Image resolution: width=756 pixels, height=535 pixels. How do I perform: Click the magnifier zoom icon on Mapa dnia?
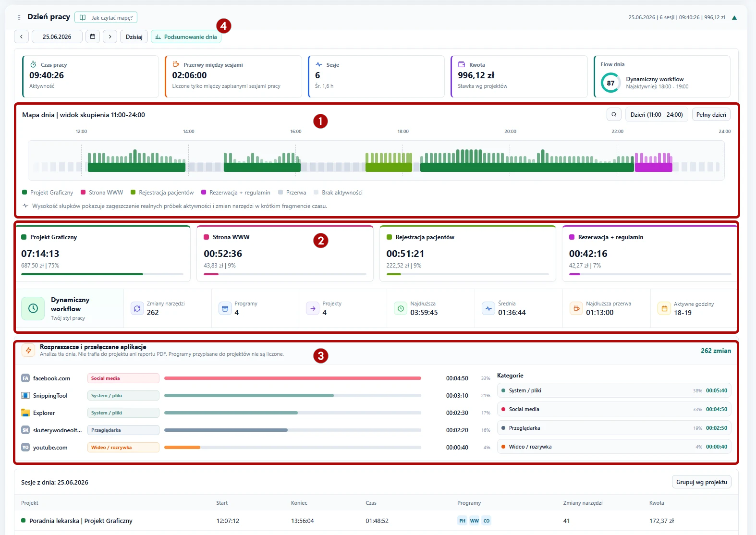tap(614, 115)
